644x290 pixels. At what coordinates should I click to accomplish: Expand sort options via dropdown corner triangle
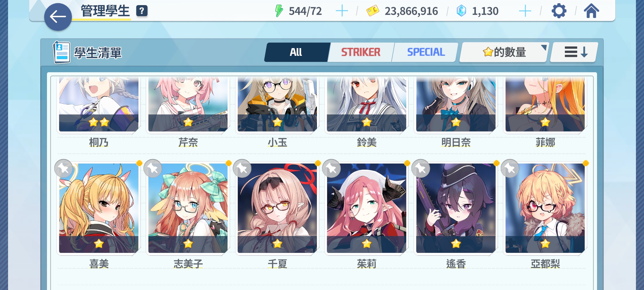click(x=544, y=48)
